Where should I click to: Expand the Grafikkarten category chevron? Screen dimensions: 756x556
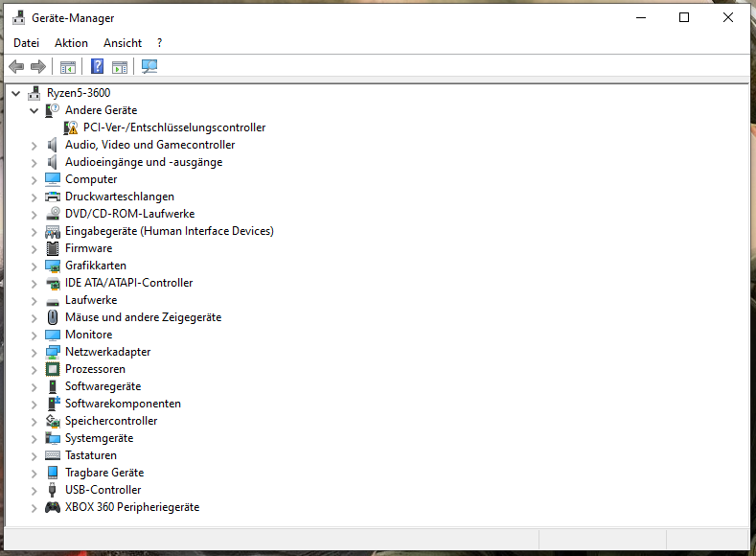pyautogui.click(x=34, y=266)
